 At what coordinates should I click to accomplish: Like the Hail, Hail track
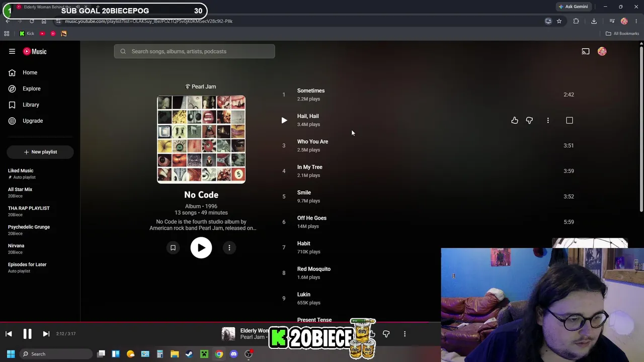(x=515, y=120)
